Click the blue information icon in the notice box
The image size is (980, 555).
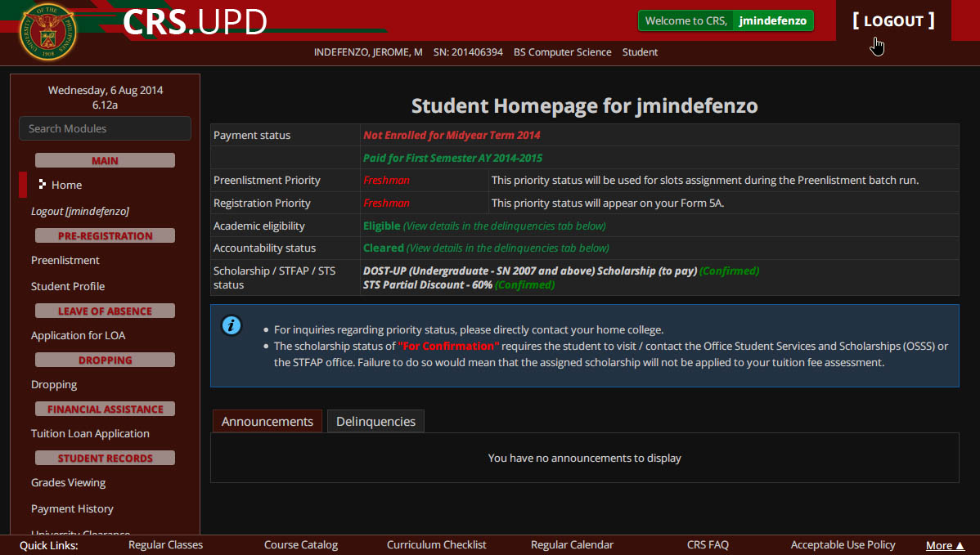(x=232, y=325)
